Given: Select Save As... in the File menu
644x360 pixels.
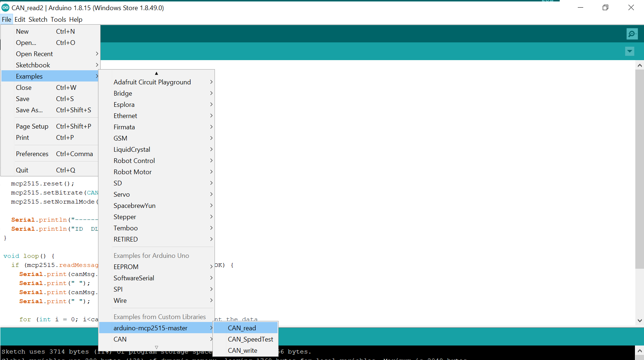Looking at the screenshot, I should point(50,110).
